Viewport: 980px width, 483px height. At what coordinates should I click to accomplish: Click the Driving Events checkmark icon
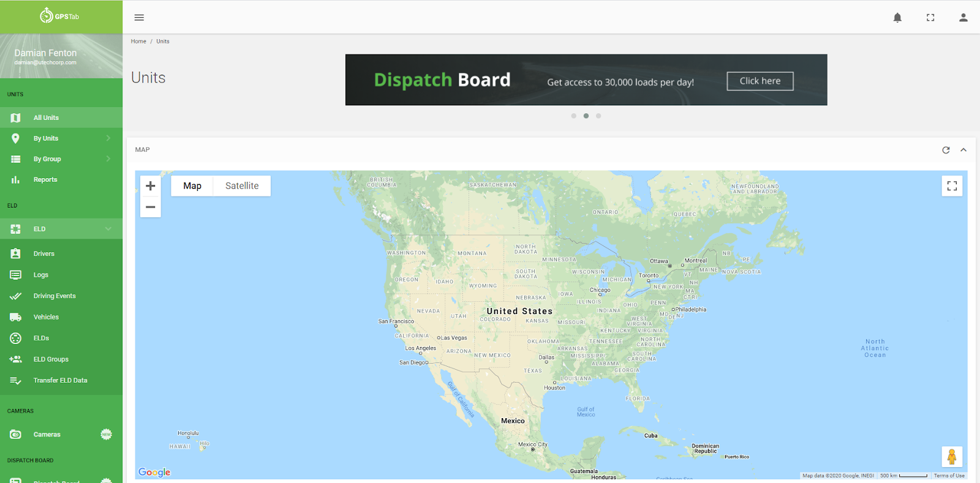click(16, 296)
